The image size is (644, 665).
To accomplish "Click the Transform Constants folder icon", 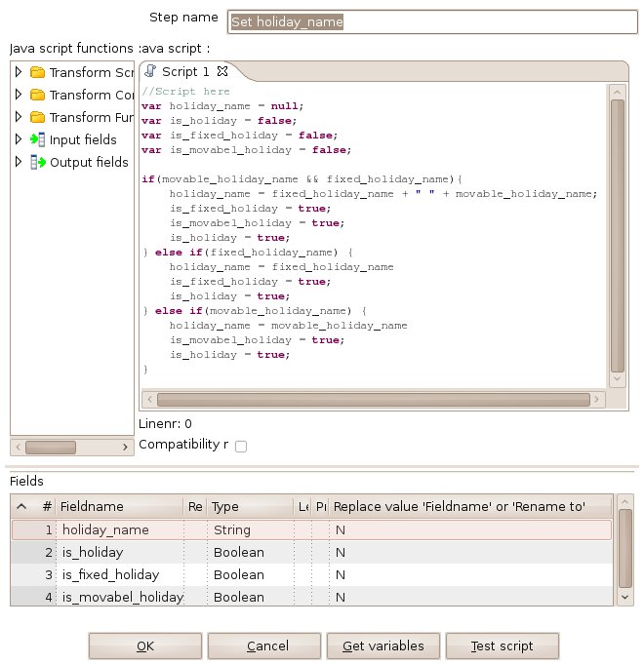I will click(x=37, y=95).
